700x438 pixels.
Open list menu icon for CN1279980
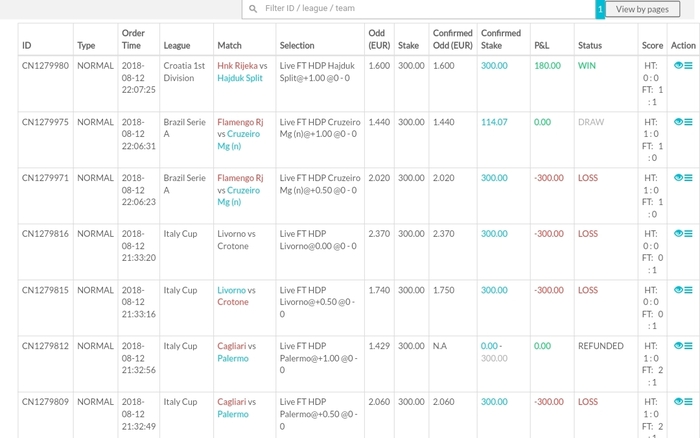(688, 66)
